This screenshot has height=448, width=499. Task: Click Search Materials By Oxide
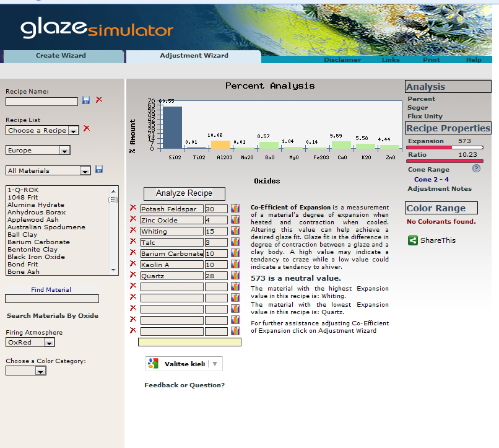(x=53, y=315)
